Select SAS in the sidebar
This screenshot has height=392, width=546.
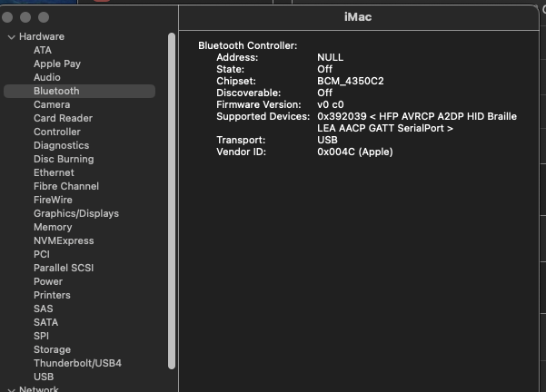pyautogui.click(x=44, y=309)
